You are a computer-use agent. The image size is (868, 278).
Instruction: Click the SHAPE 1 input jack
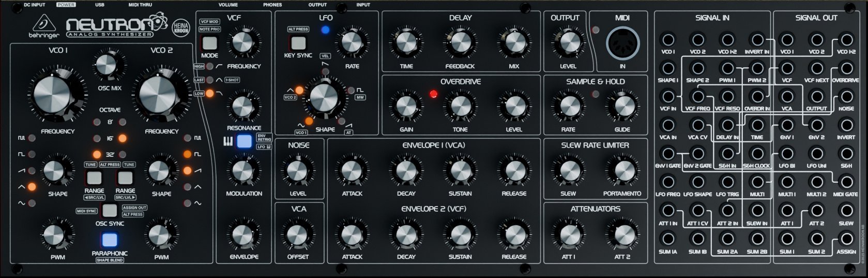tap(668, 68)
